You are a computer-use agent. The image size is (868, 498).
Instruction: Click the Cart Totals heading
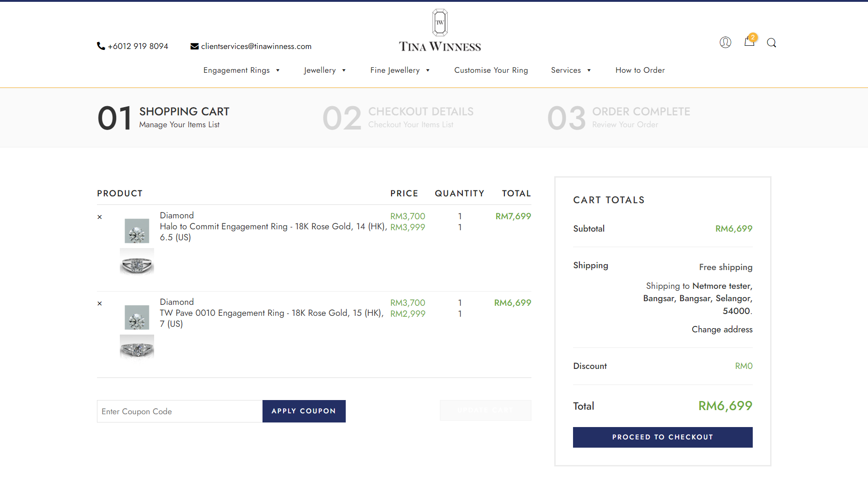coord(609,200)
